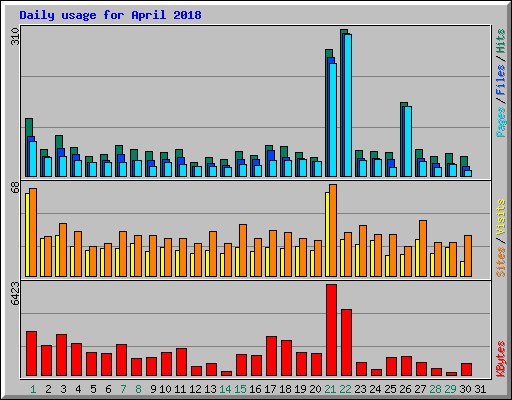Click the cyan Pages bar for day 26

(x=408, y=141)
